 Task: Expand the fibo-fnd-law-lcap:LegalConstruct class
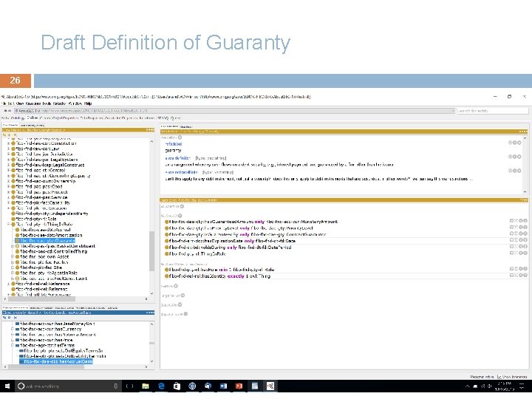pyautogui.click(x=9, y=165)
